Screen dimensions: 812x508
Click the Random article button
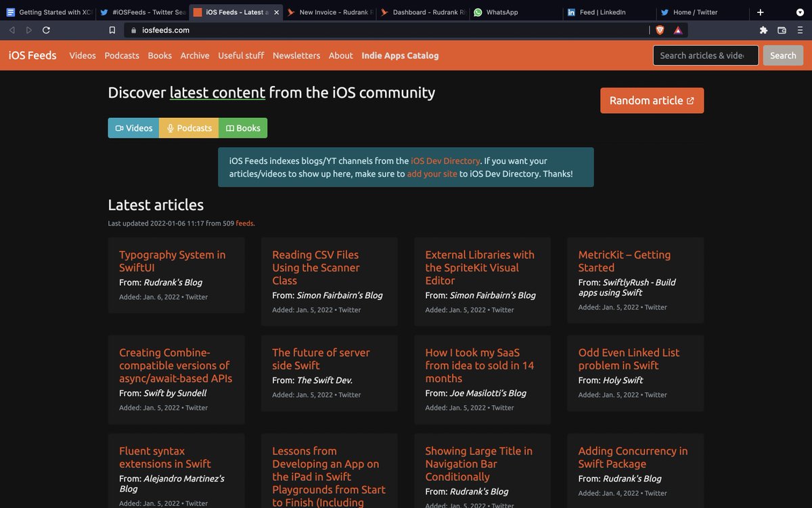pyautogui.click(x=652, y=100)
